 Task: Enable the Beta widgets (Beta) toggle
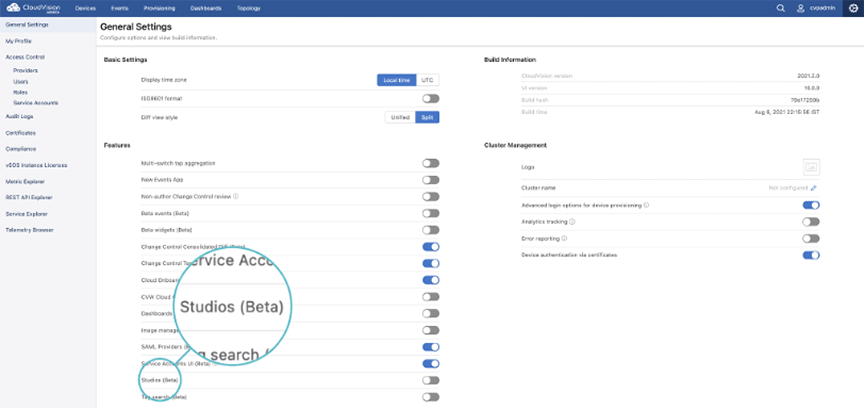click(x=431, y=230)
